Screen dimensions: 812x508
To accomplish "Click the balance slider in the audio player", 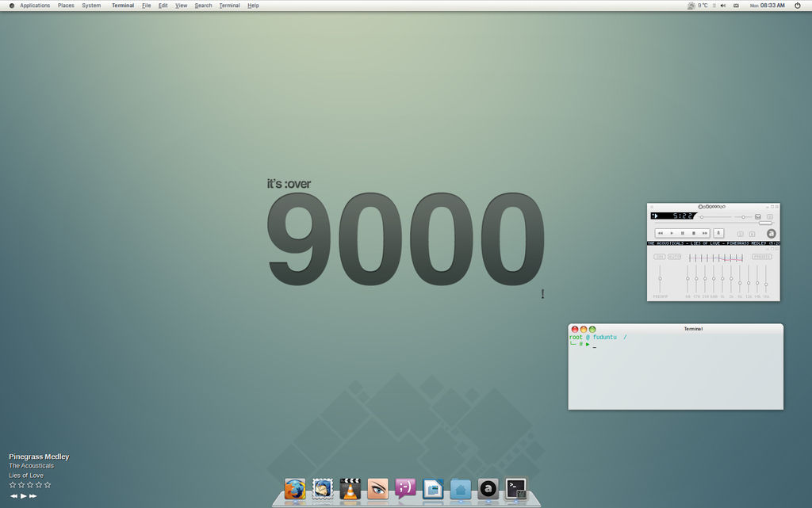I will coord(743,217).
